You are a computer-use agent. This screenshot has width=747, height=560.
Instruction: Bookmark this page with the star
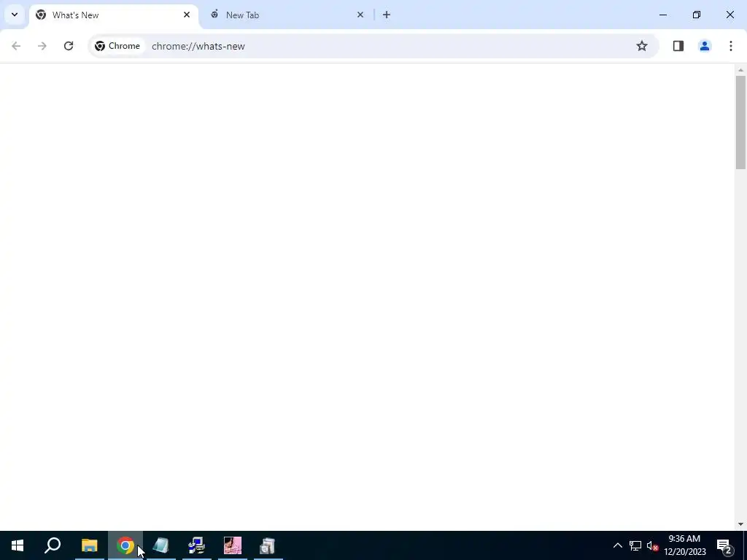tap(642, 46)
